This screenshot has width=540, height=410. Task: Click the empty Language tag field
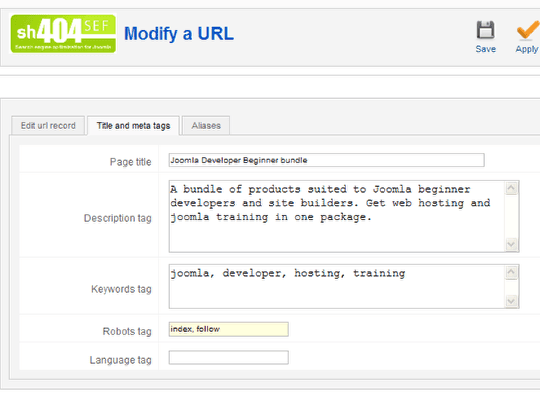tap(229, 357)
